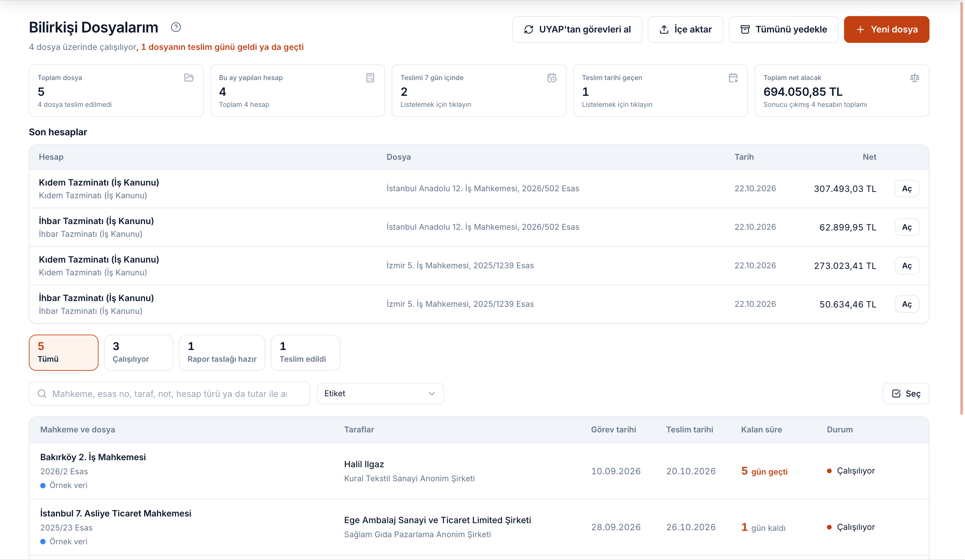
Task: Open the Toplam dosya summary card
Action: 116,91
